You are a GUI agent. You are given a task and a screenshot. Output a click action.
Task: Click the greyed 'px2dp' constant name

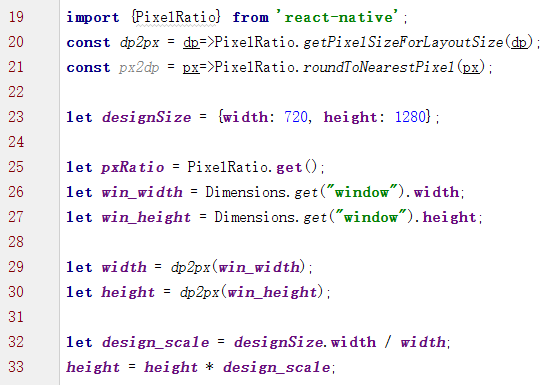pyautogui.click(x=139, y=68)
